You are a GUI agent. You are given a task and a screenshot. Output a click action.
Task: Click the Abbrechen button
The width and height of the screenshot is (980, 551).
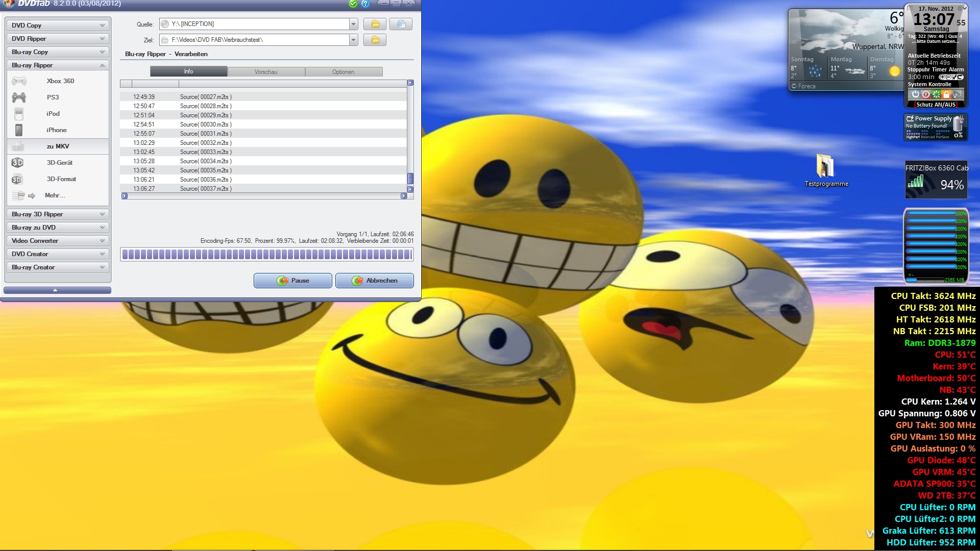(375, 281)
